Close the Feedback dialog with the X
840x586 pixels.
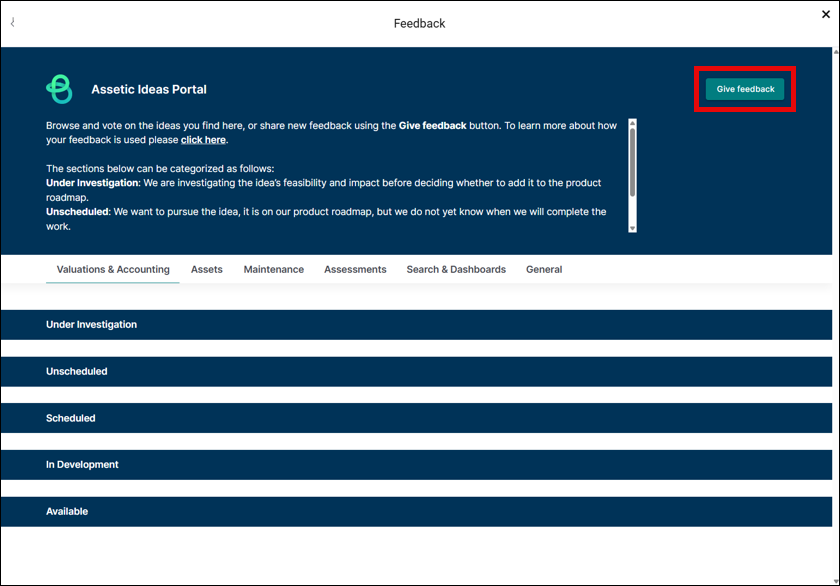(x=826, y=14)
